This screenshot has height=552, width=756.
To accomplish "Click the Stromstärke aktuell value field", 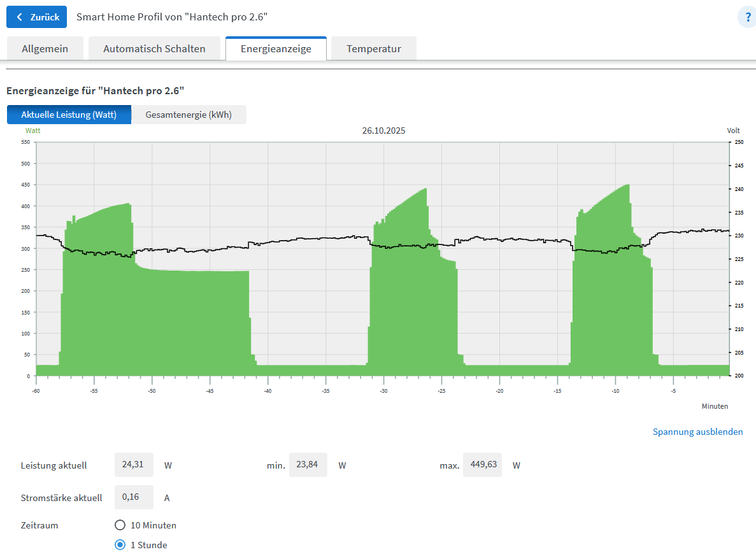I will (x=134, y=497).
